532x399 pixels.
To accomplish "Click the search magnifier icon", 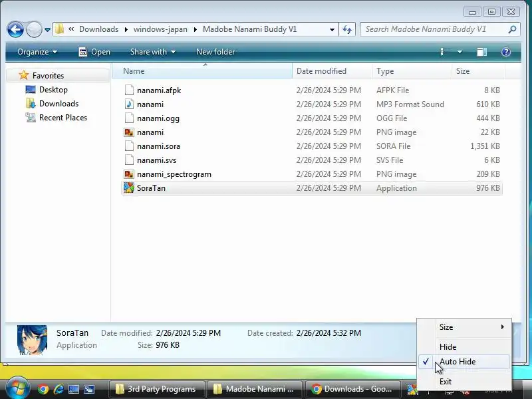I will tap(512, 29).
